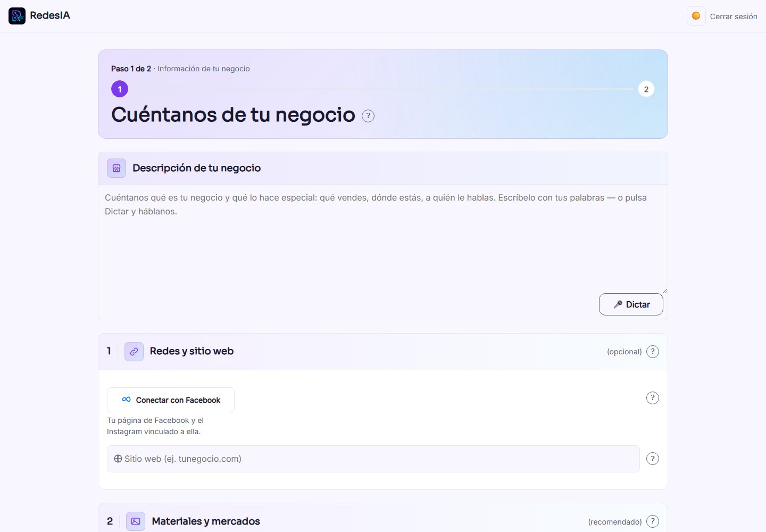Open help icon next to Sitio web field

click(653, 459)
